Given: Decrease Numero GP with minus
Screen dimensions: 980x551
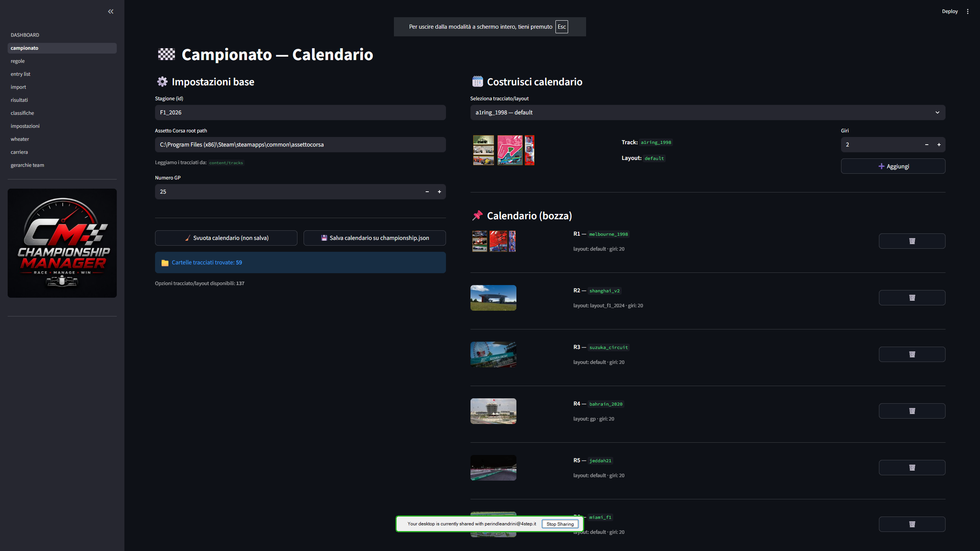Looking at the screenshot, I should 427,192.
